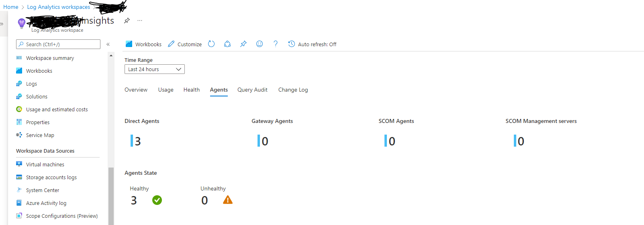
Task: Open Usage and estimated costs
Action: 58,109
